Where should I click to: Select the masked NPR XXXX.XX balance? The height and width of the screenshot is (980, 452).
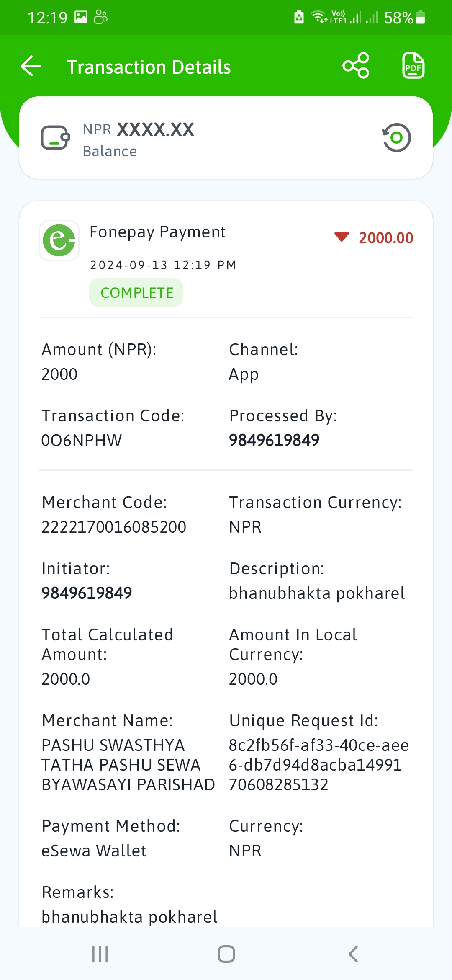(139, 130)
